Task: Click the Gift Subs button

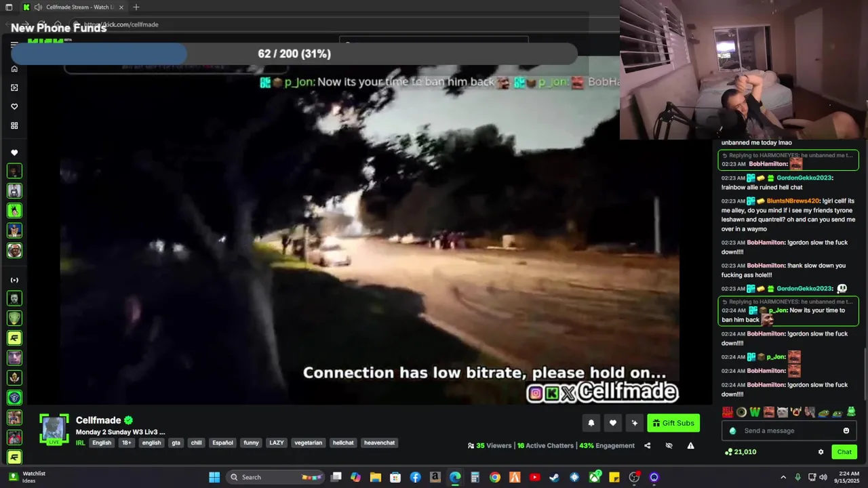Action: [x=673, y=423]
